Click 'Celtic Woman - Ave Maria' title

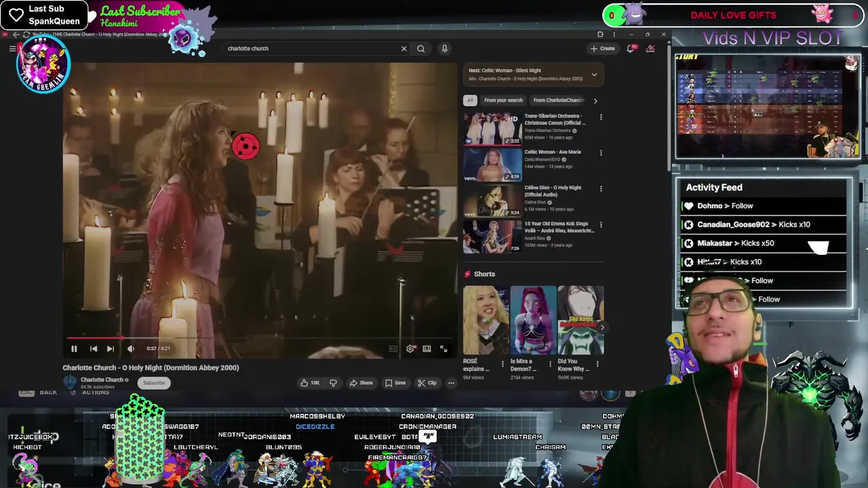[x=553, y=152]
